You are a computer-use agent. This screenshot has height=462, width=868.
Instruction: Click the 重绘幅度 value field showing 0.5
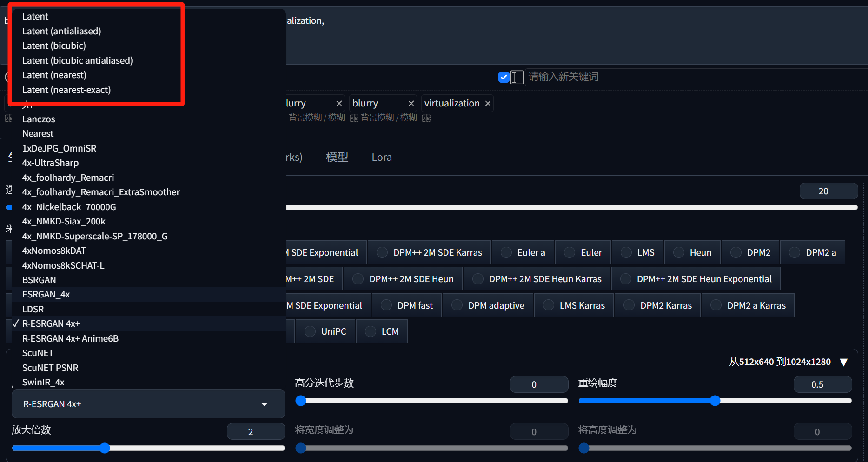coord(822,384)
